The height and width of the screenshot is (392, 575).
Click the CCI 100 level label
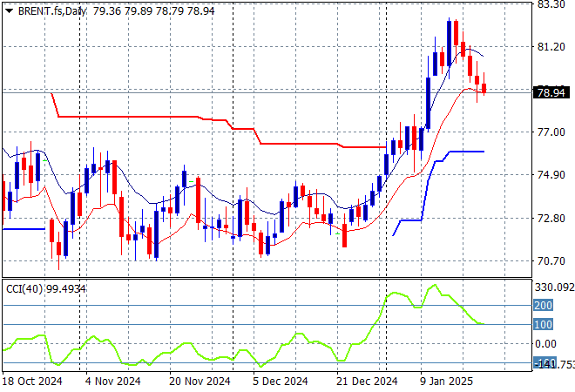543,325
